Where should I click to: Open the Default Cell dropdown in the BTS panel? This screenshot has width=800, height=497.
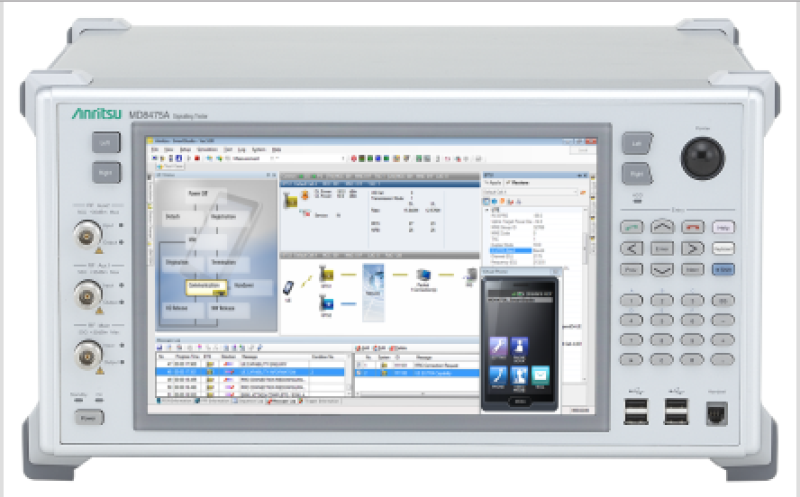tap(530, 192)
